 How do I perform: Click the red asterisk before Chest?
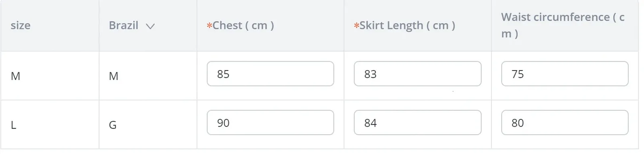coord(209,26)
